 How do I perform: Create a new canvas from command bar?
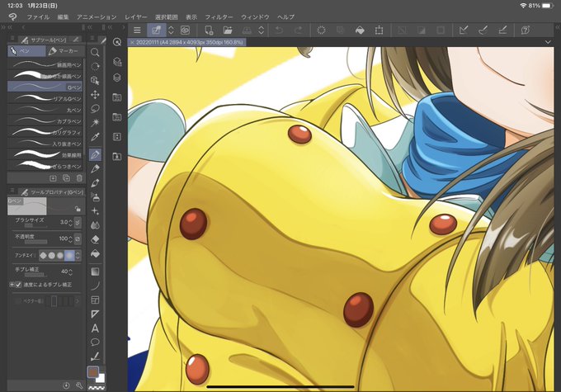pos(209,30)
